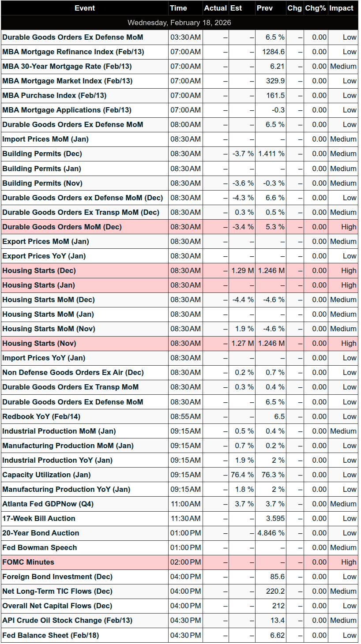Click the Wednesday, February 18, 2026 date row

179,22
